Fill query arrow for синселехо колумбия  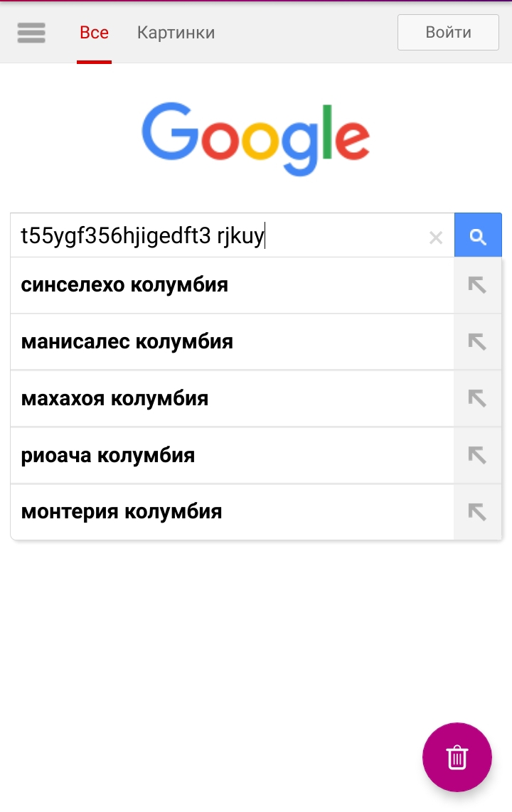click(477, 285)
